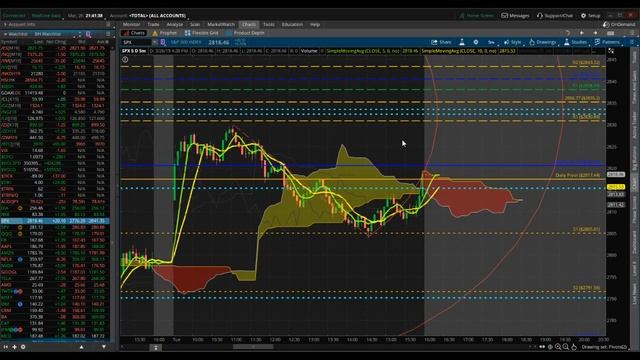Click the zoom in magnifier icon

[x=558, y=347]
